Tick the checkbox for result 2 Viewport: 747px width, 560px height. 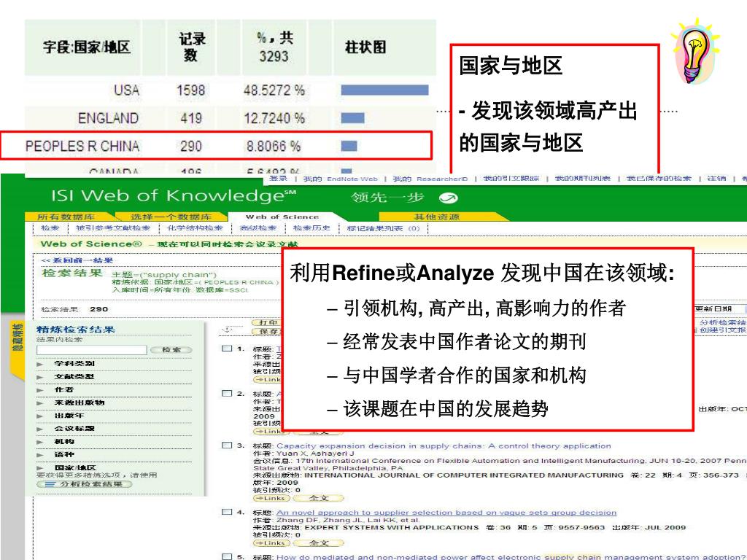228,393
